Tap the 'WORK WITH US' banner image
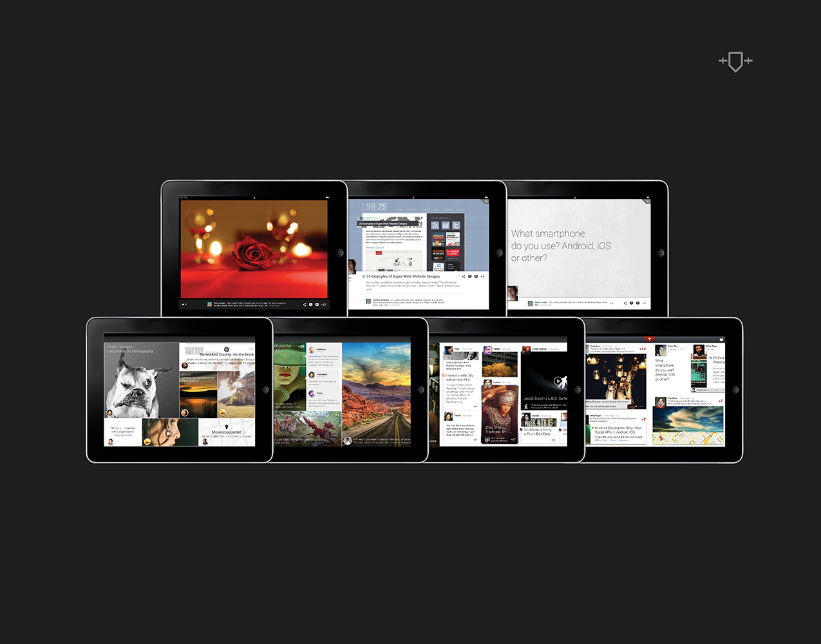The width and height of the screenshot is (821, 644). pyautogui.click(x=538, y=422)
